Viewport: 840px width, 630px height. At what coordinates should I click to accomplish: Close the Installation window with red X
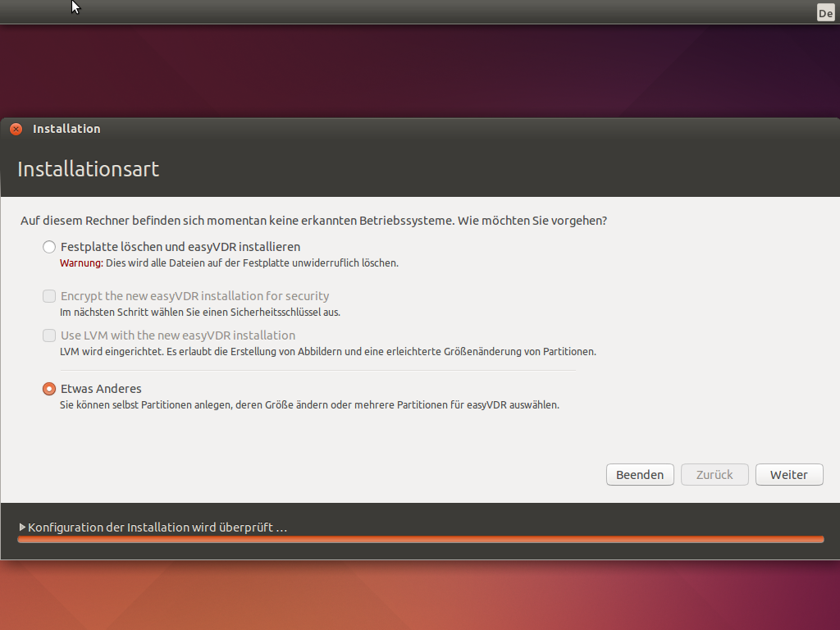(16, 129)
